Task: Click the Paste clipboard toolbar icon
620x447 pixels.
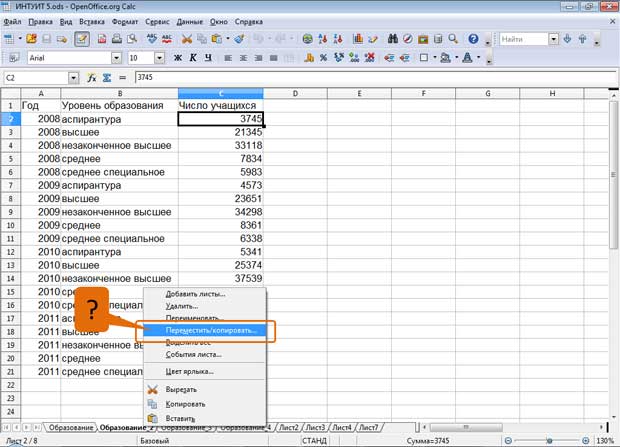Action: (217, 39)
